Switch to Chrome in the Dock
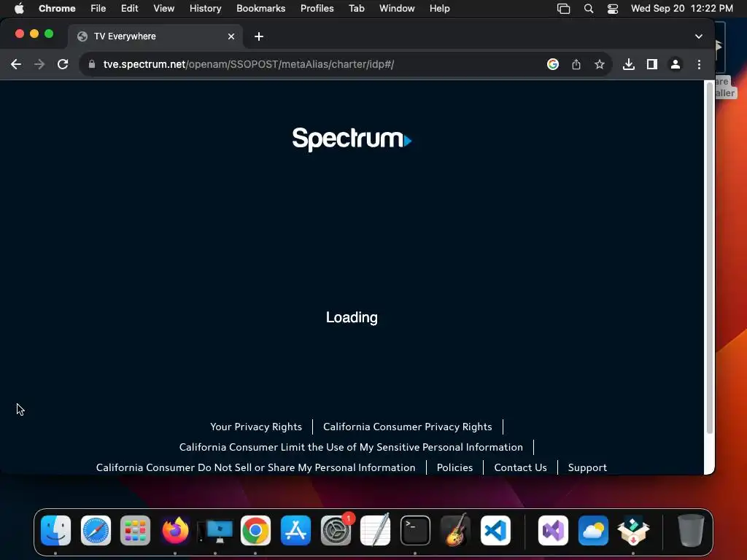Image resolution: width=747 pixels, height=560 pixels. pos(255,531)
